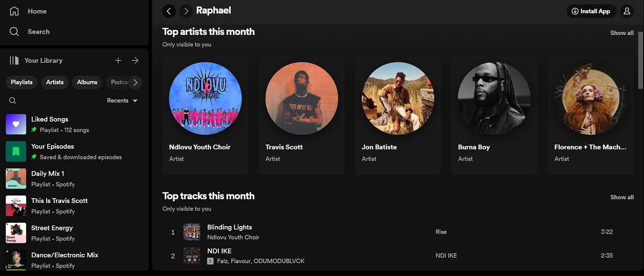Click the Your Library label
Image resolution: width=644 pixels, height=276 pixels.
(x=43, y=61)
